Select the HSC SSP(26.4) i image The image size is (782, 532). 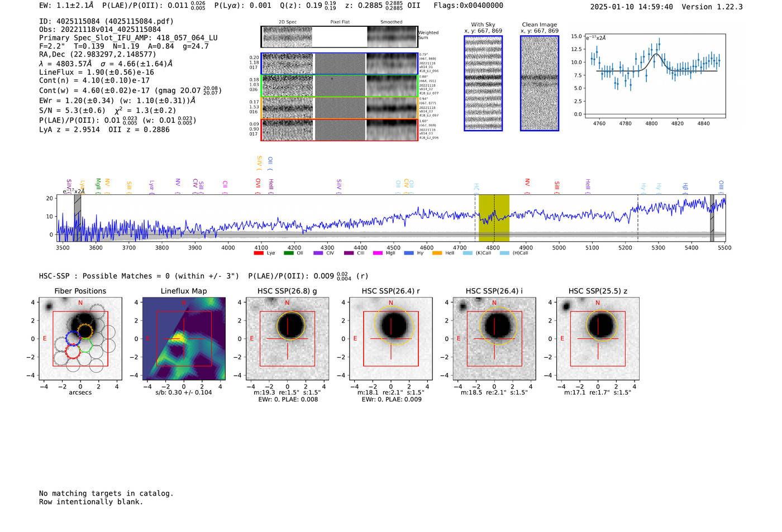[x=494, y=339]
